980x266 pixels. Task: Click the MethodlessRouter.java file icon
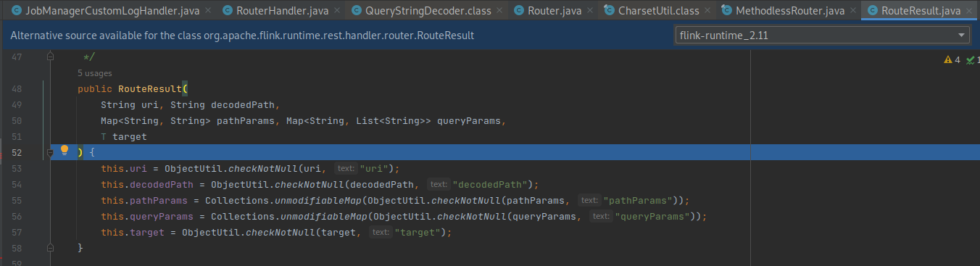click(x=726, y=11)
